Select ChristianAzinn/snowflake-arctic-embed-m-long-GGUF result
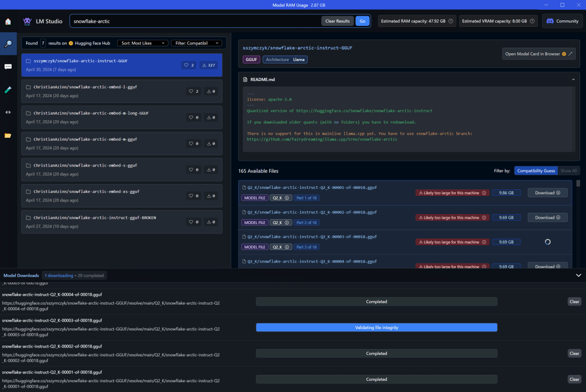 click(x=122, y=118)
